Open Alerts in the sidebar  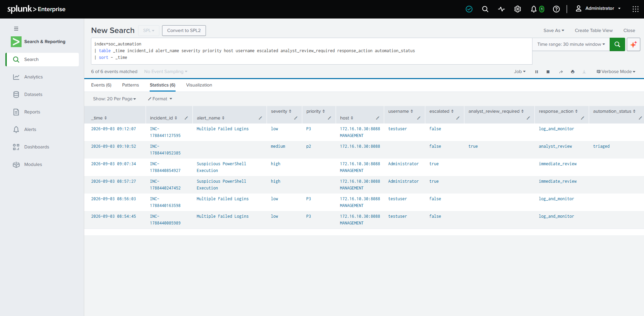42,130
